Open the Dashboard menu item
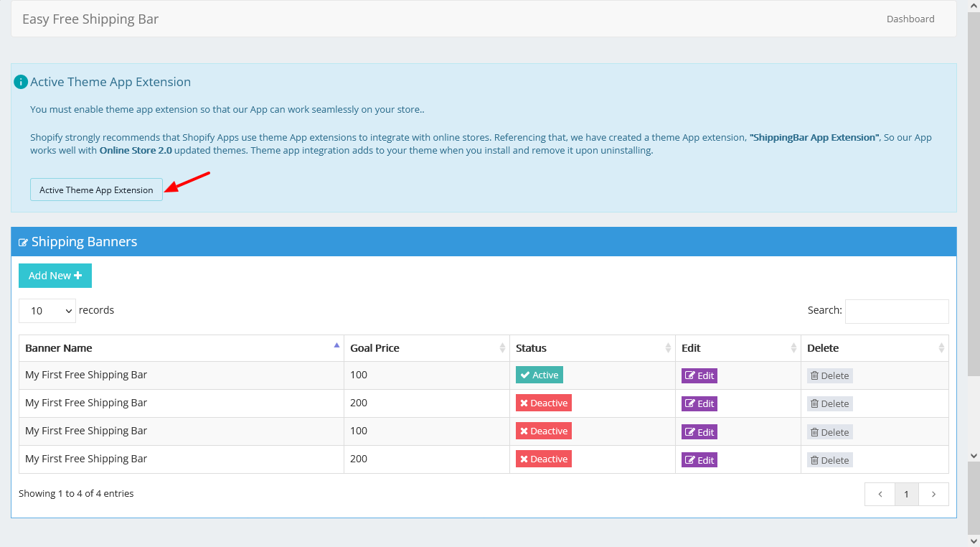 pyautogui.click(x=910, y=19)
